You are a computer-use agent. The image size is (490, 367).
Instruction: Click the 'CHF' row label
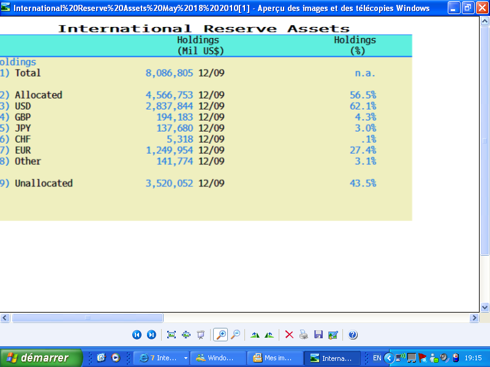(23, 139)
